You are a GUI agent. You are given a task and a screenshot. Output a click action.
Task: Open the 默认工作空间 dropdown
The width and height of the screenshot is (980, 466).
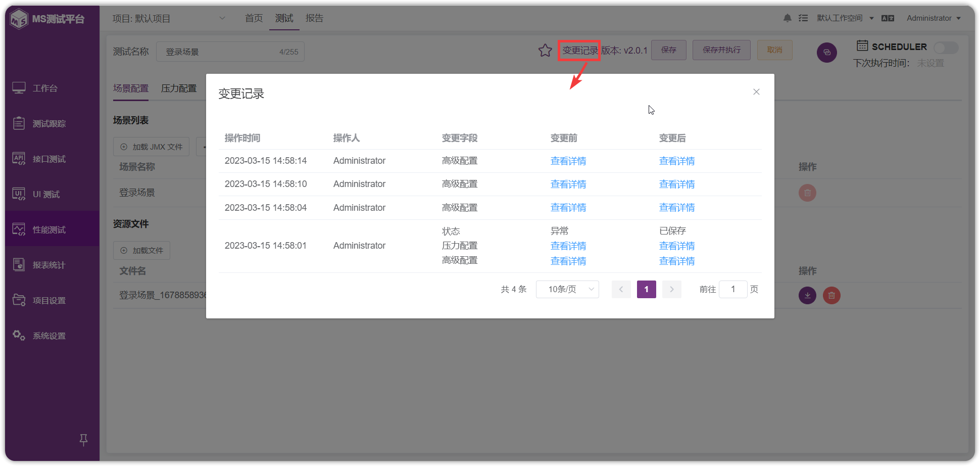(x=845, y=18)
